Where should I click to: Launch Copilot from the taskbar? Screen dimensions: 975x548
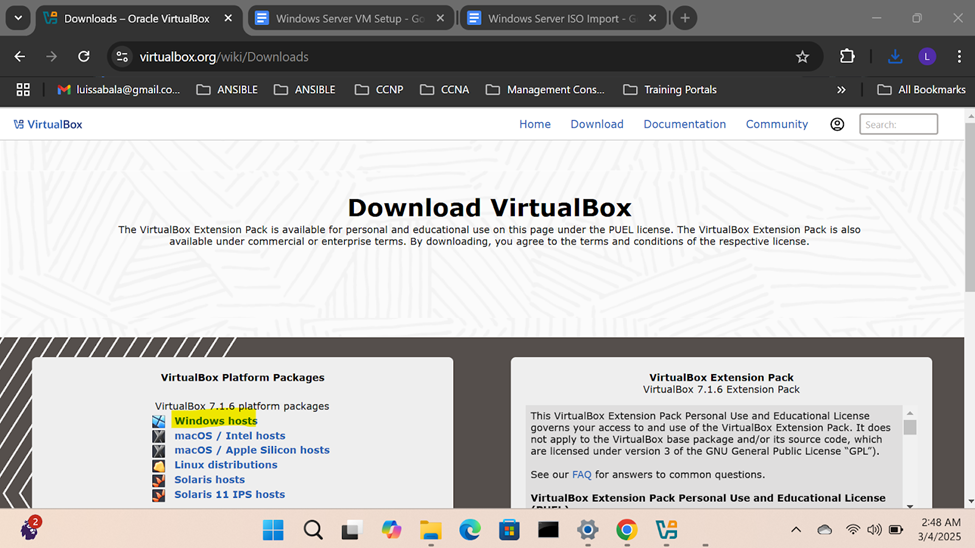pos(391,530)
